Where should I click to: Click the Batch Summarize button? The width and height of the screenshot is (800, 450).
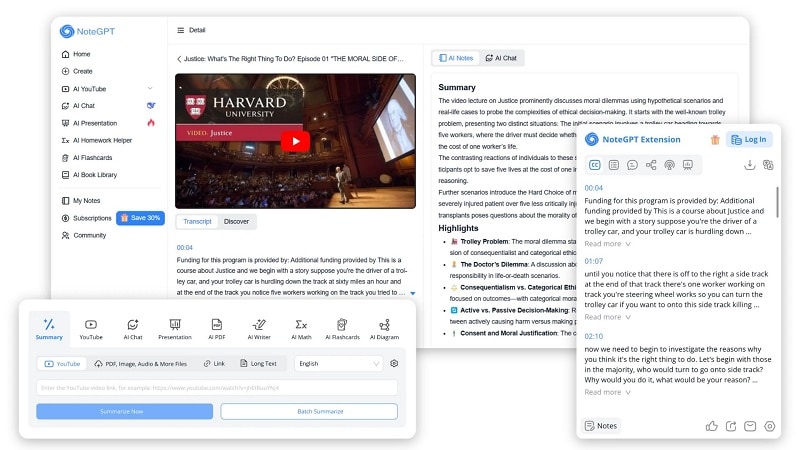coord(309,411)
